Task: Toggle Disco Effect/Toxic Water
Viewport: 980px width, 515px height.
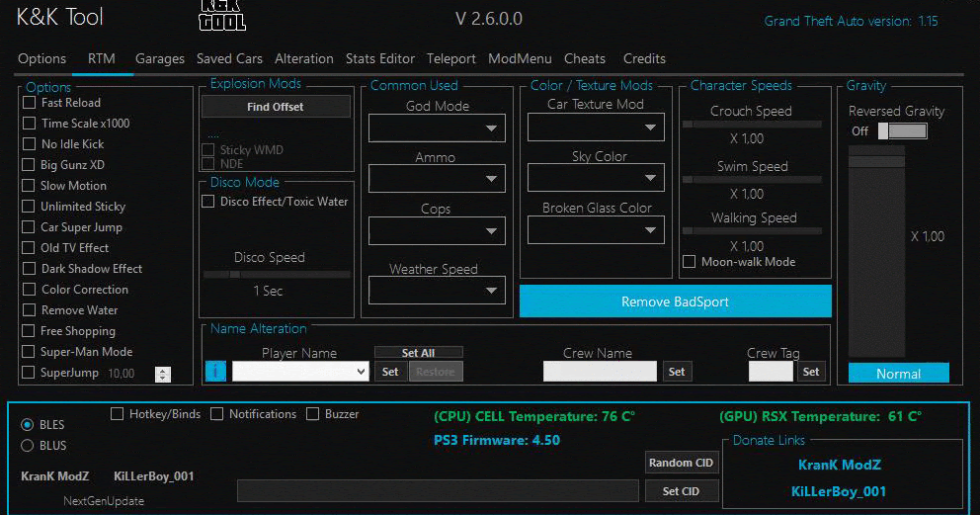Action: pos(208,202)
